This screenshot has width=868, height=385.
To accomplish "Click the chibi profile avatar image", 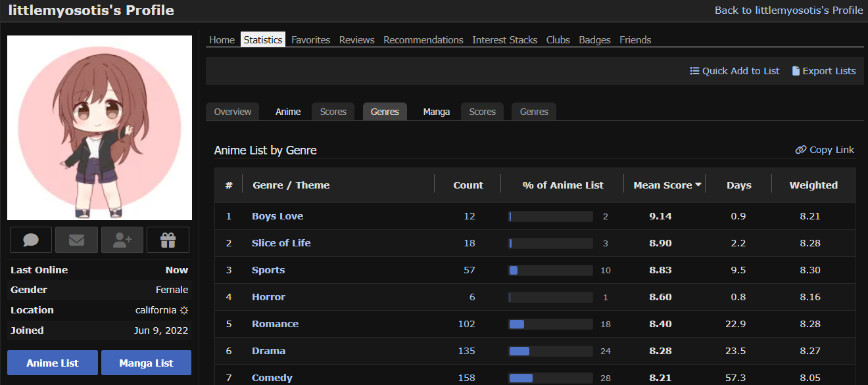I will pyautogui.click(x=99, y=127).
